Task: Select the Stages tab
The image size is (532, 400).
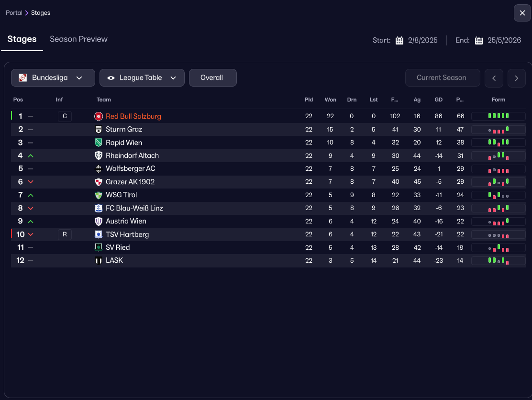Action: (22, 39)
